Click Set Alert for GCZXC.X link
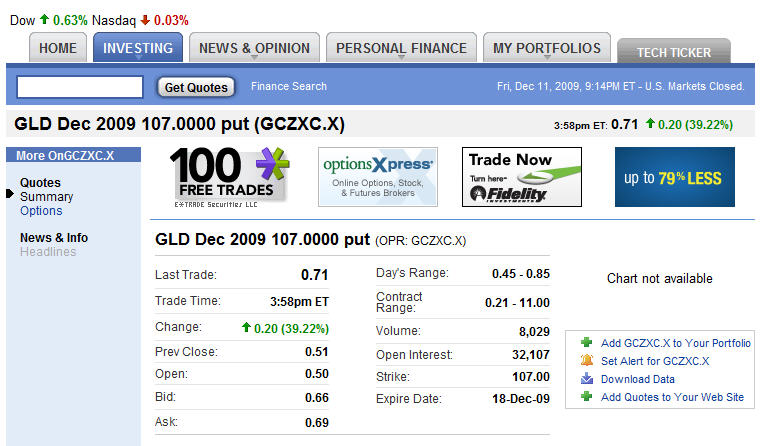Screen dimensions: 771x446 pos(655,361)
